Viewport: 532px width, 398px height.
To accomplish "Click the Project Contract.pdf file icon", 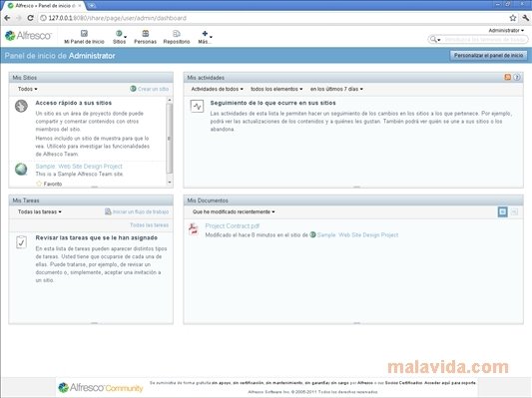I will coord(194,228).
